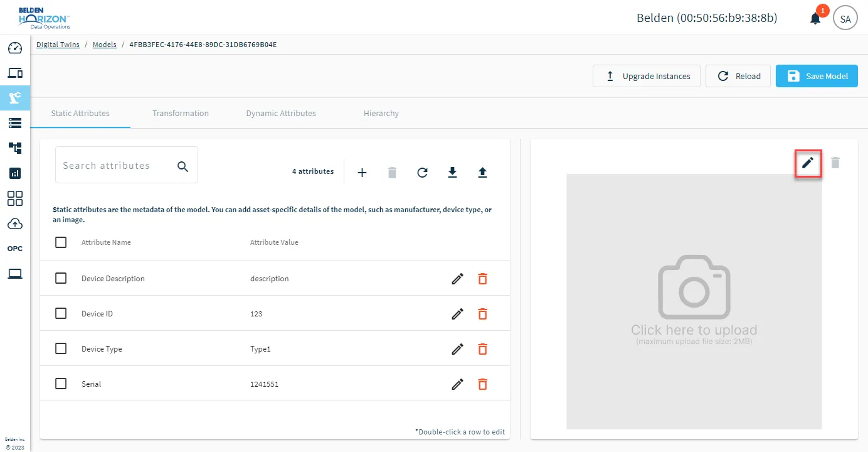Click the Reload button
Viewport: 868px width, 452px height.
click(738, 76)
